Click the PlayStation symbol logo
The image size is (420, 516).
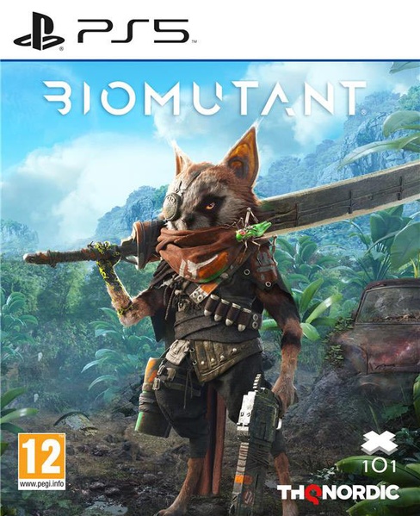pyautogui.click(x=39, y=31)
